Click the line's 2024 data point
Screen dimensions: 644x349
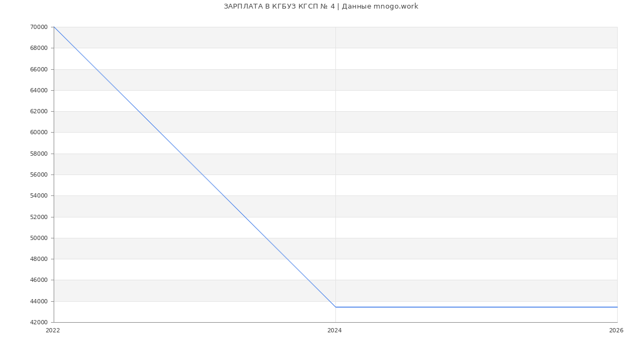[335, 307]
